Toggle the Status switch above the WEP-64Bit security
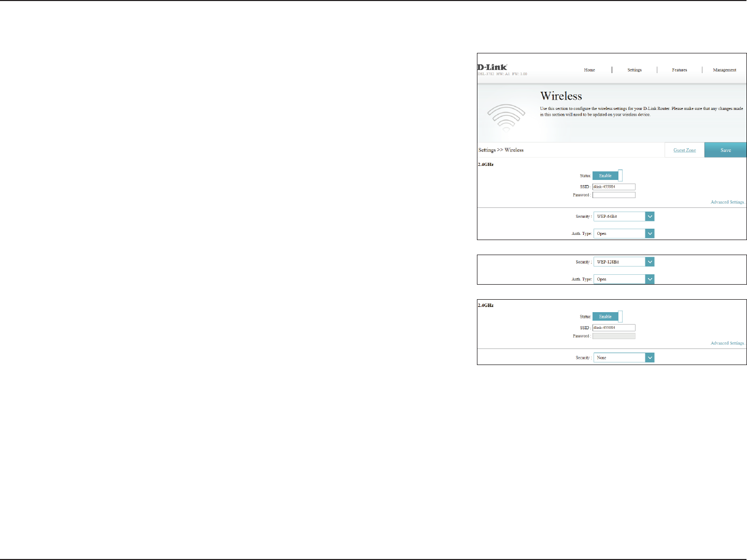Viewport: 747px width, 560px height. point(608,176)
